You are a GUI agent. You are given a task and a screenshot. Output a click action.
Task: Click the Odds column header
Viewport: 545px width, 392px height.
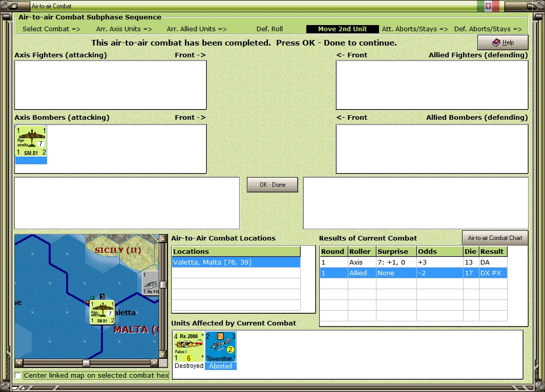439,251
